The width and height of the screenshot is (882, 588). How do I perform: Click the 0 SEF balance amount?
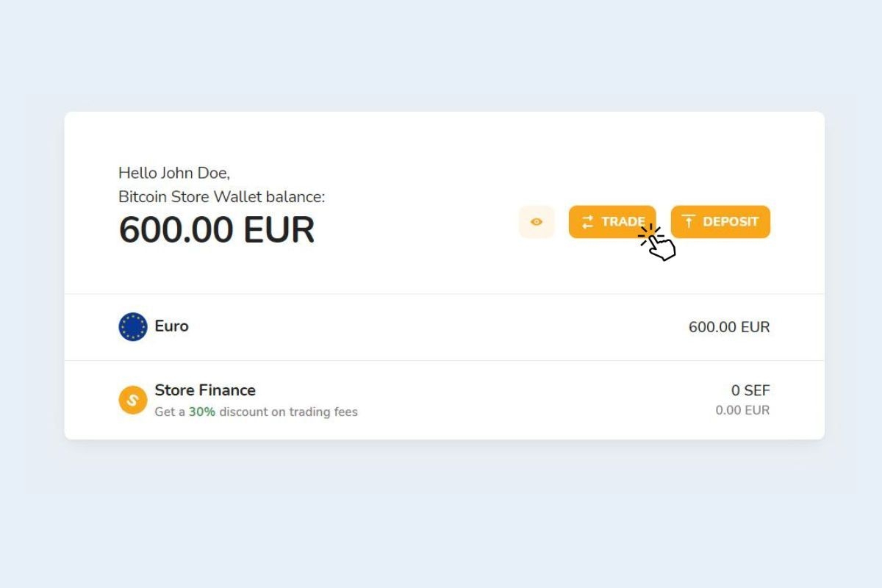point(750,390)
